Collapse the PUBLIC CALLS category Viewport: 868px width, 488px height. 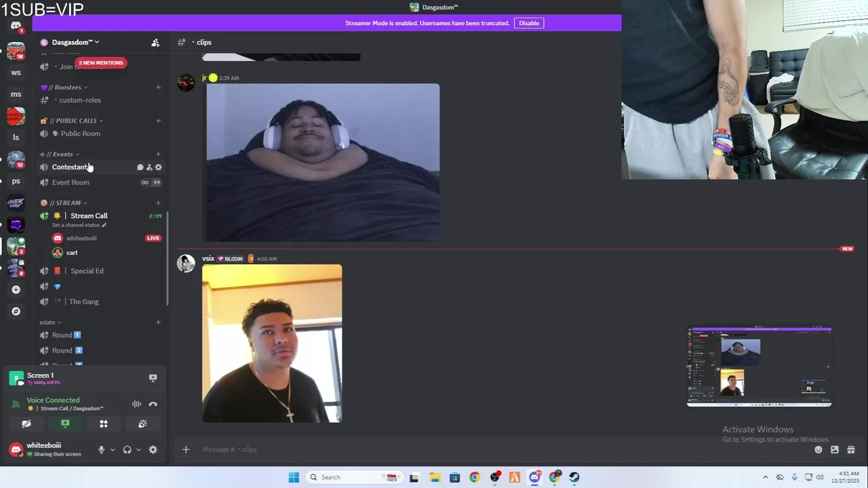coord(71,121)
